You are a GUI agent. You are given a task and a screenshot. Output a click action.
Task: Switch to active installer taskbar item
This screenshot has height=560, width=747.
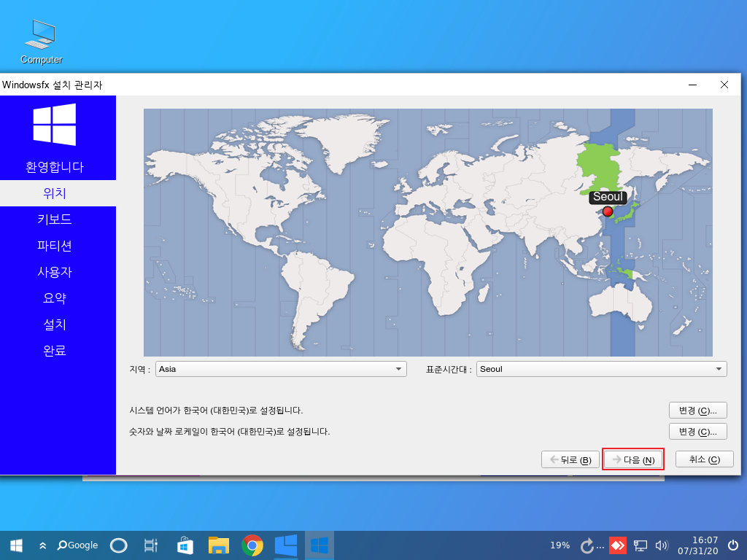[x=320, y=545]
